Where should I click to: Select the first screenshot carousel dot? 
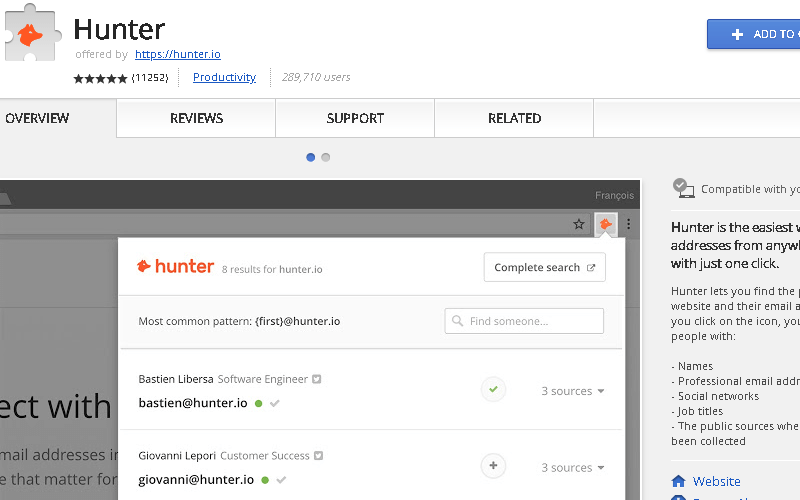pos(310,157)
